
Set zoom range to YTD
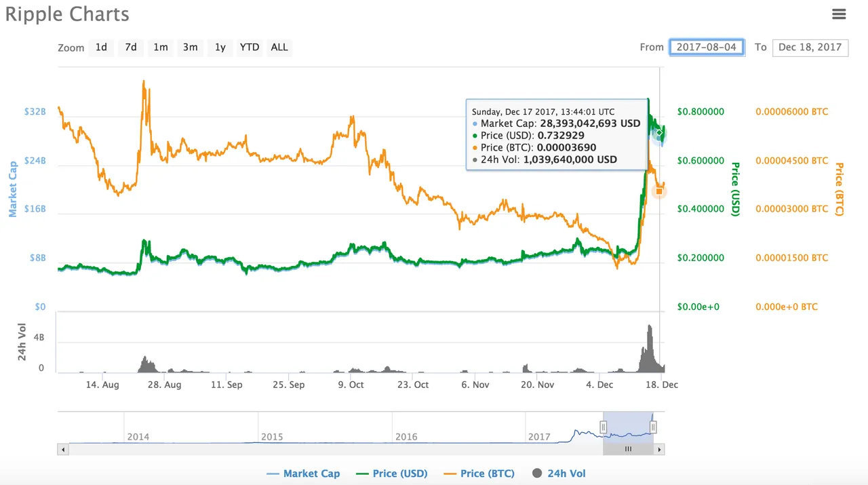point(250,47)
